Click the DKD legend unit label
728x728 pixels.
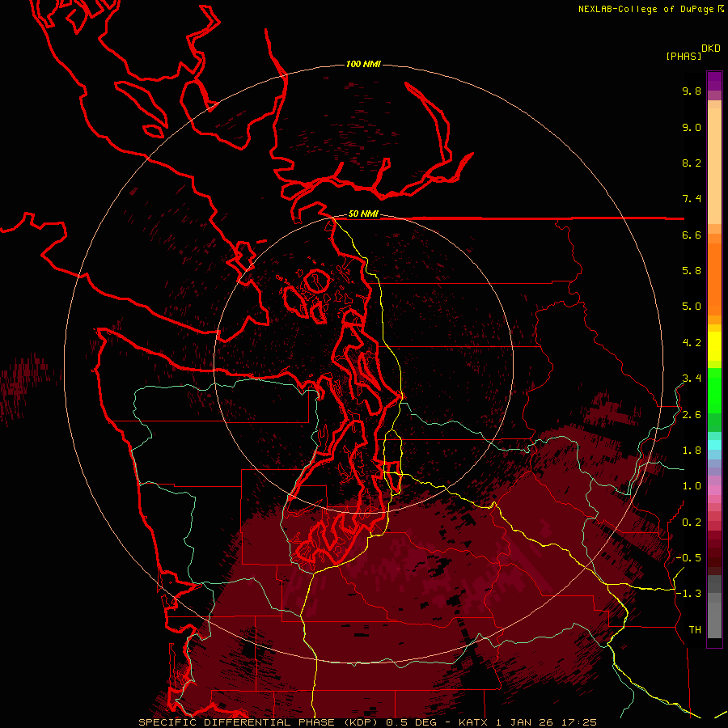pyautogui.click(x=711, y=49)
